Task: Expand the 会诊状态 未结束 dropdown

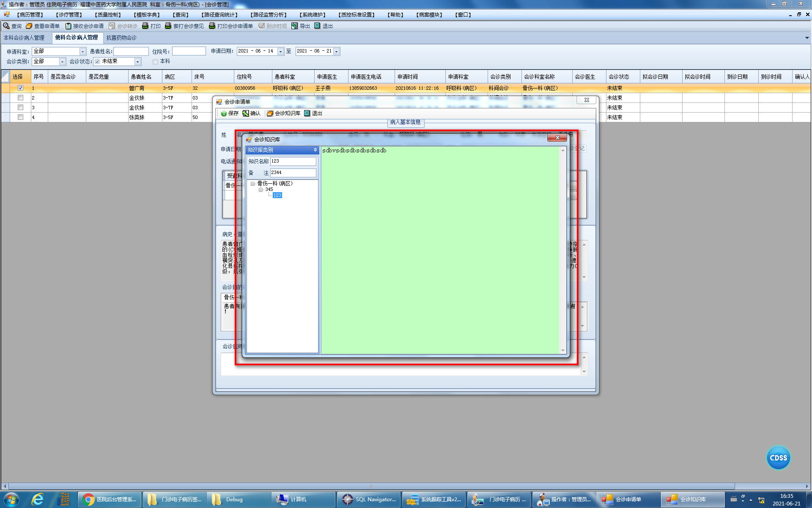Action: pos(137,62)
